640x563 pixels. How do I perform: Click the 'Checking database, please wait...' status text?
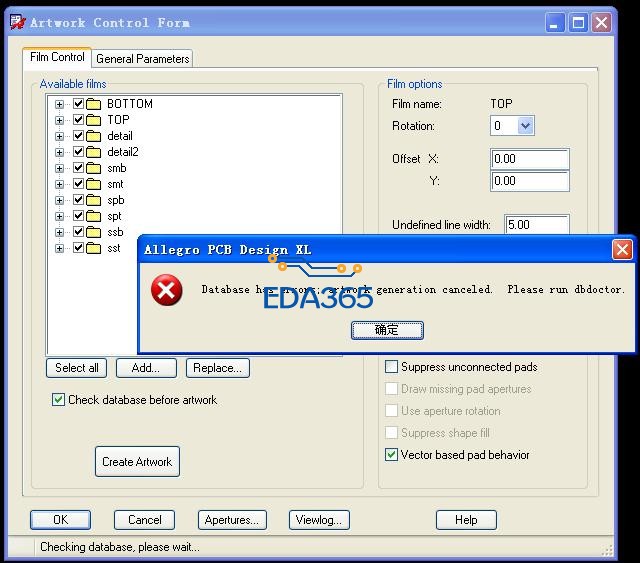tap(120, 547)
